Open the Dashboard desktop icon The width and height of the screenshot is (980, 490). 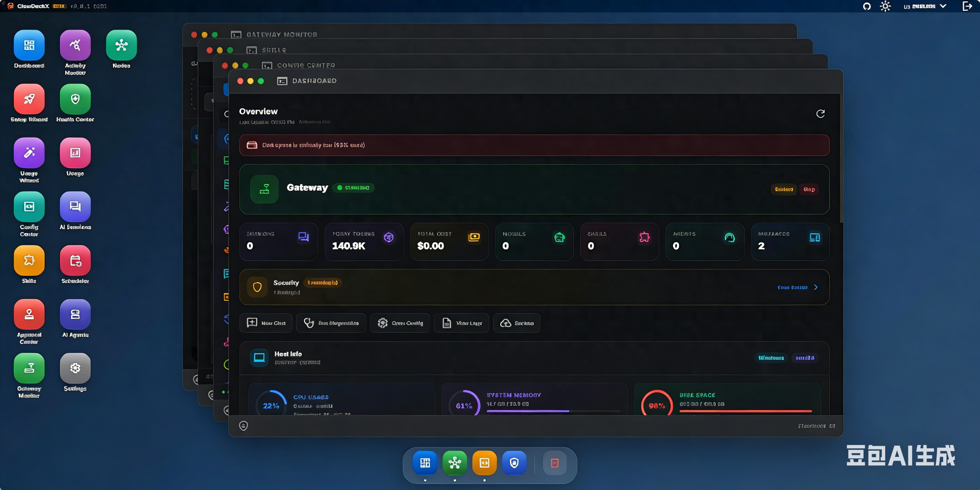tap(29, 45)
